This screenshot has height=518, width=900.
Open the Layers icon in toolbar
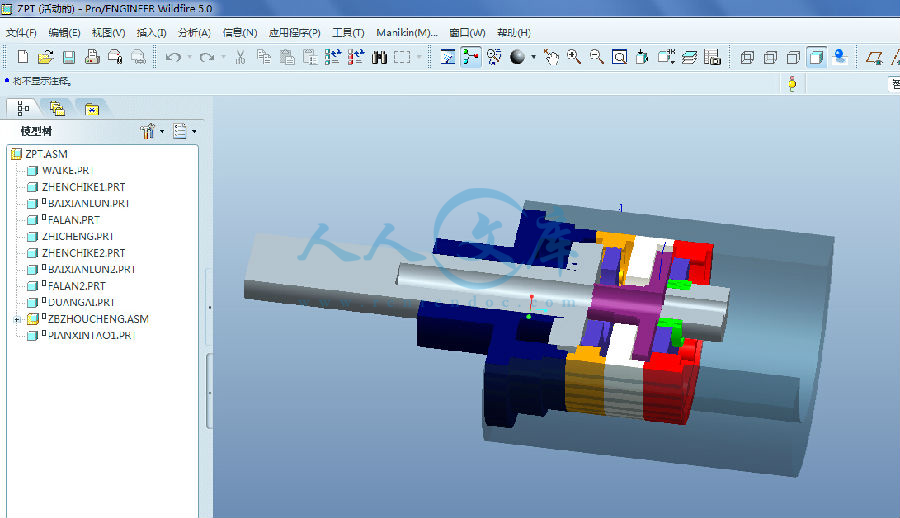(689, 57)
